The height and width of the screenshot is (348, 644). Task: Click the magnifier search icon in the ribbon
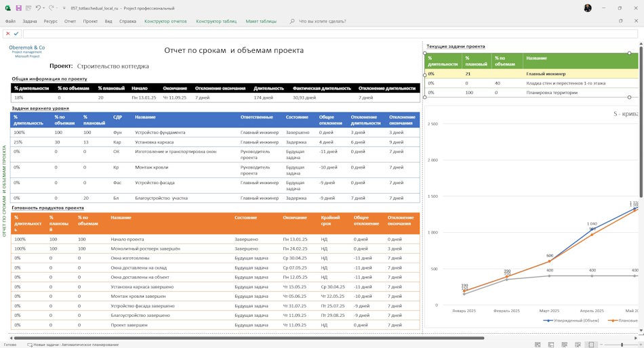pyautogui.click(x=292, y=21)
